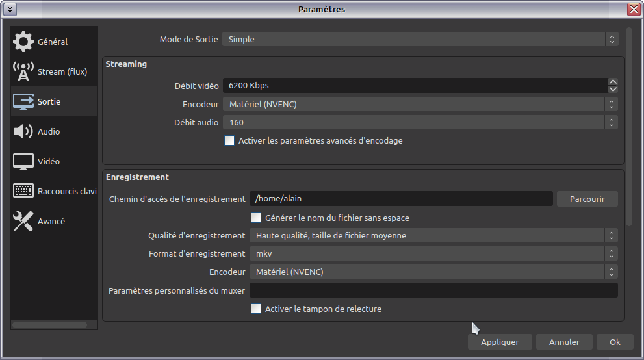Select the Sortie output icon
Screen dimensions: 644x360
point(23,101)
